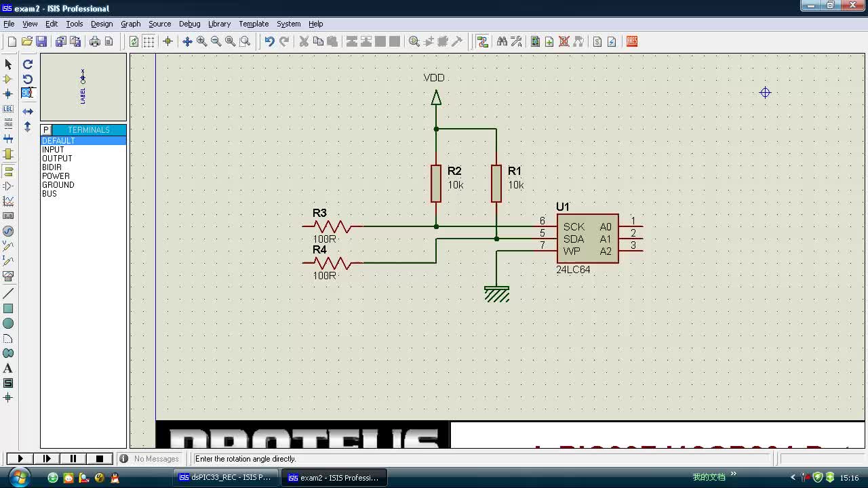The image size is (868, 488).
Task: Open the design explorer icon
Action: [x=535, y=41]
